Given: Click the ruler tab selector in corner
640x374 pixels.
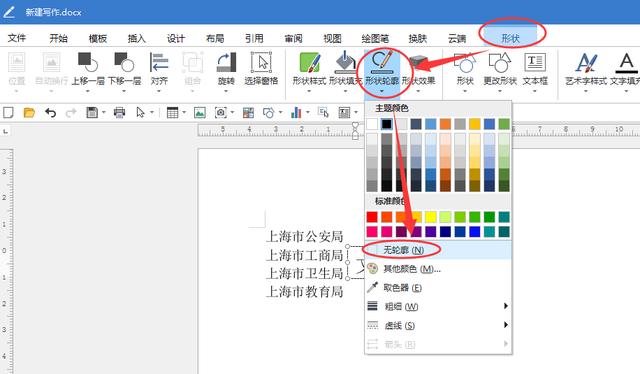Looking at the screenshot, I should pyautogui.click(x=5, y=131).
